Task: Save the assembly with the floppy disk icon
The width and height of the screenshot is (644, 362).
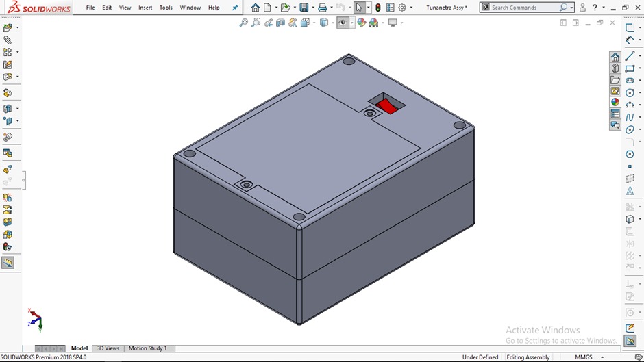Action: (x=304, y=8)
